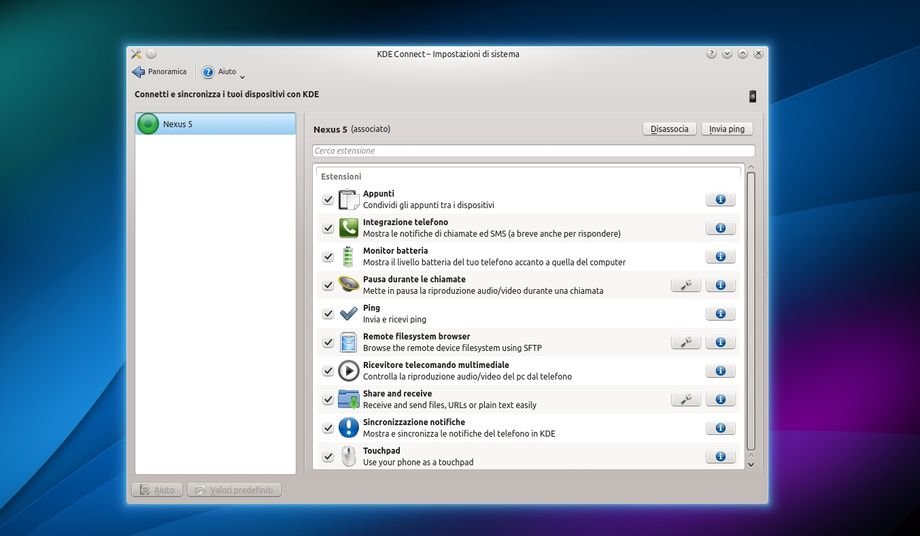Open settings wrench for Pausa durante le chiamate
The image size is (920, 536).
click(685, 285)
